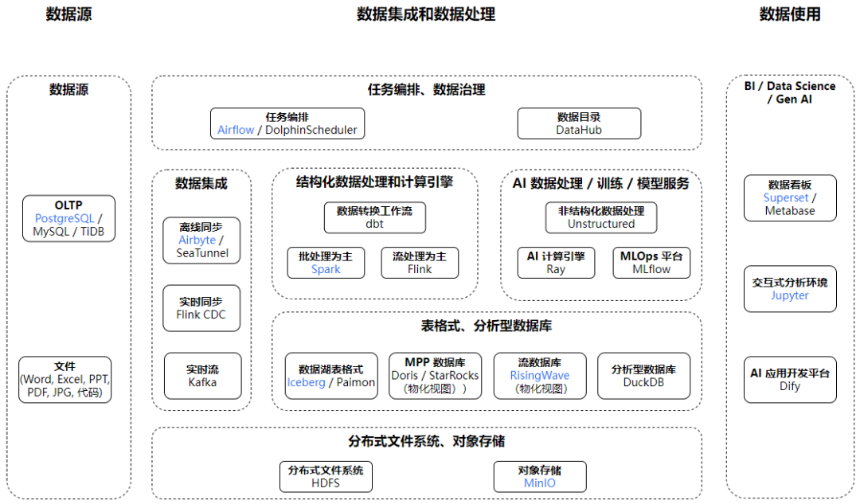
Task: Select the AI 计算引擎 Ray box
Action: pyautogui.click(x=556, y=263)
